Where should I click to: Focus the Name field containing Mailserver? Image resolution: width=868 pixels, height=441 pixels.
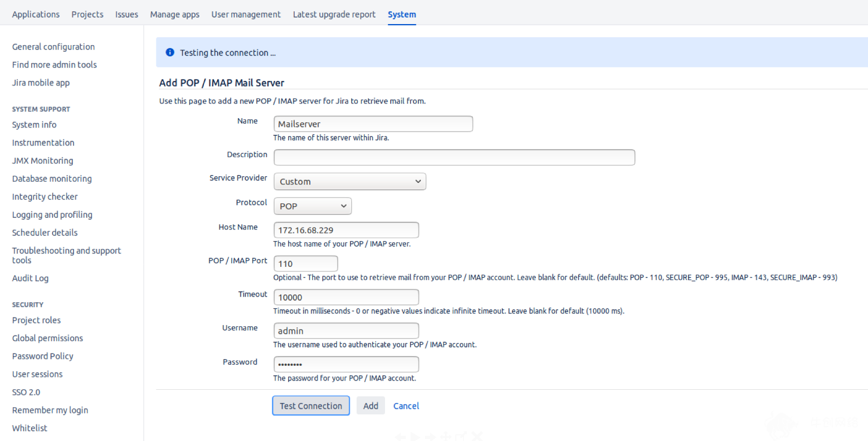pyautogui.click(x=373, y=124)
